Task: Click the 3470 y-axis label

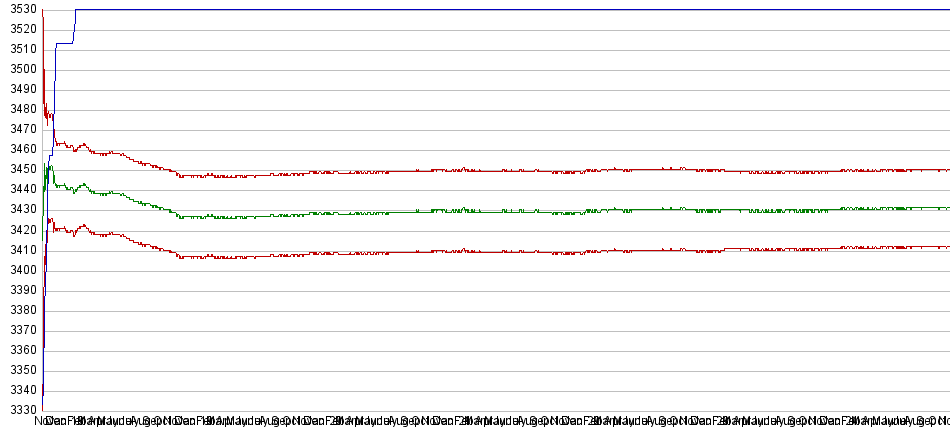Action: 19,129
